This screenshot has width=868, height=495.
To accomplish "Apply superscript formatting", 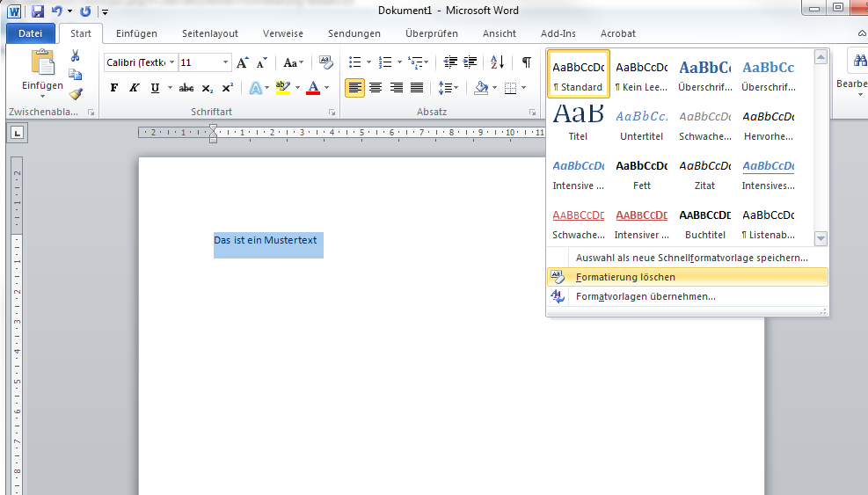I will [x=228, y=88].
